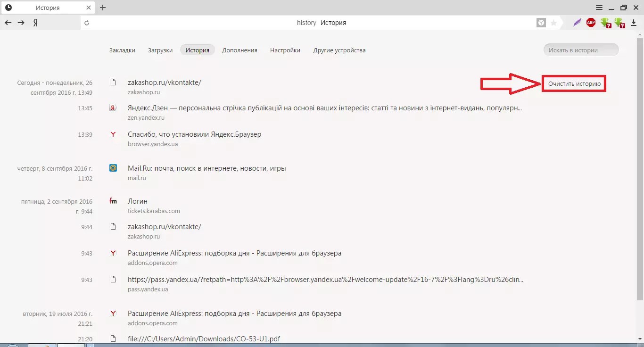Screen dimensions: 644x347
Task: Open the Спасибо, что установили Яндекс.Браузер entry
Action: point(194,134)
